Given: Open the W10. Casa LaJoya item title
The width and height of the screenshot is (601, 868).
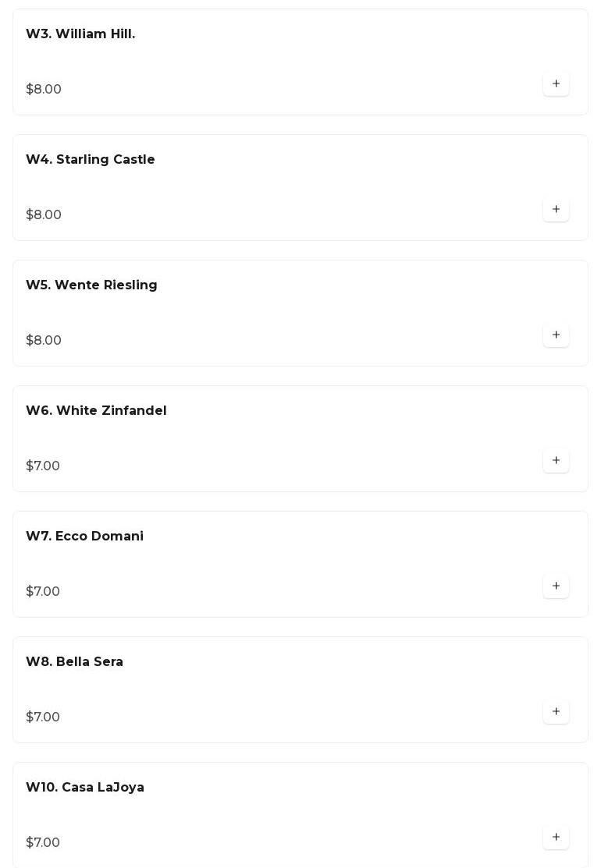Looking at the screenshot, I should pyautogui.click(x=85, y=788).
